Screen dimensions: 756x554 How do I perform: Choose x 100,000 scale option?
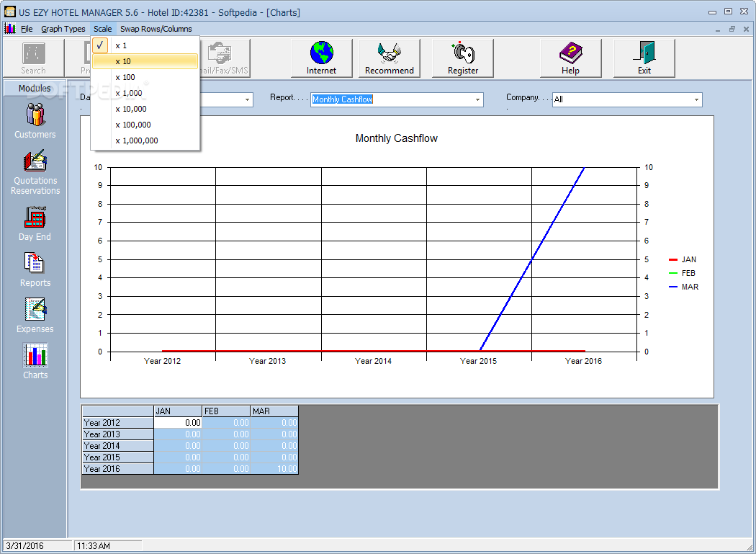tap(145, 125)
